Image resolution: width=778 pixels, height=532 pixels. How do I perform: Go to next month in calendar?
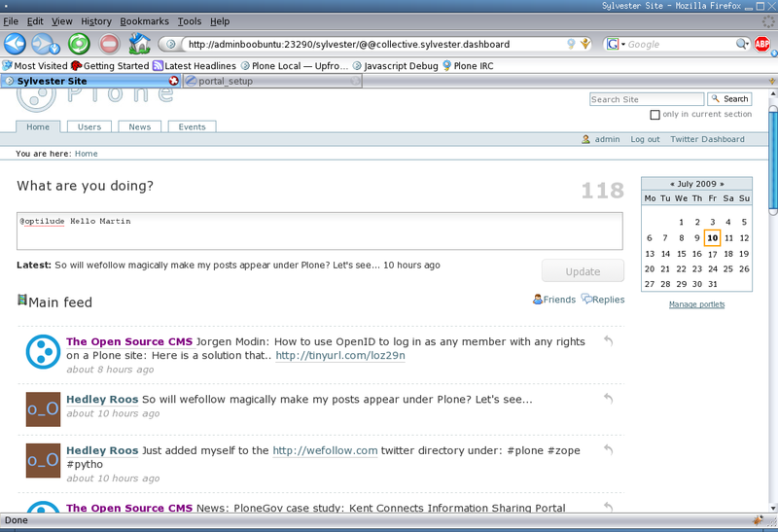(724, 183)
